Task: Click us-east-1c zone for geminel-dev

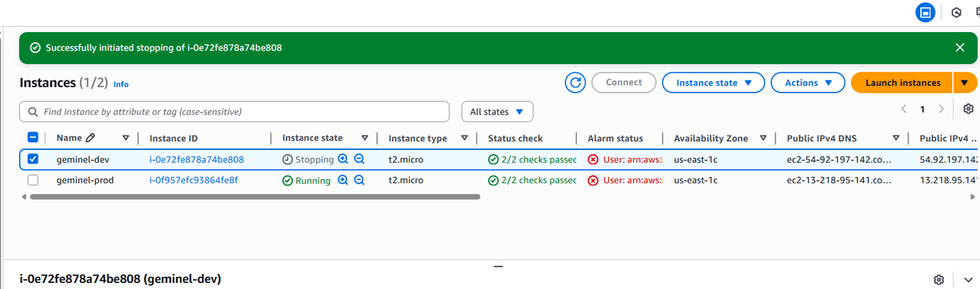Action: [696, 159]
